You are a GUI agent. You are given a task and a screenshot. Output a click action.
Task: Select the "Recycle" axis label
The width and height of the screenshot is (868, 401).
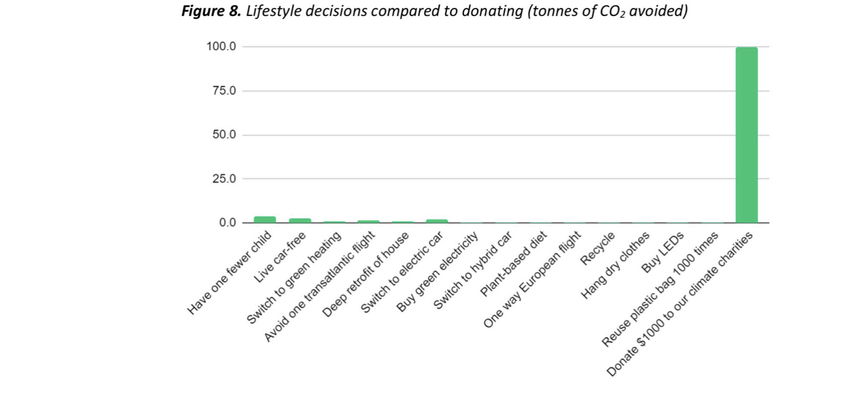[597, 248]
